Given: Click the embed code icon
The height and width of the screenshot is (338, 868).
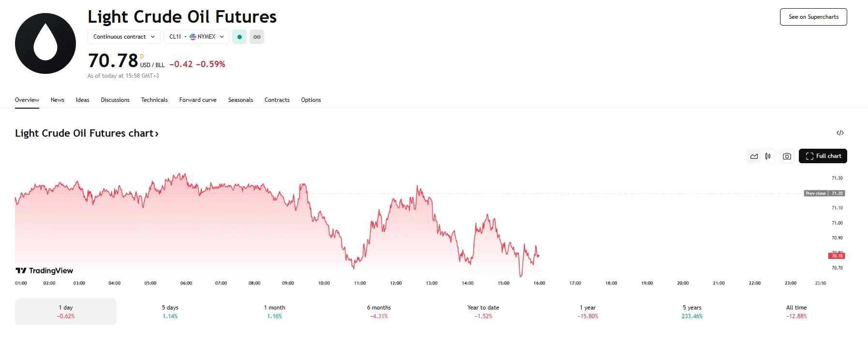Looking at the screenshot, I should point(840,133).
